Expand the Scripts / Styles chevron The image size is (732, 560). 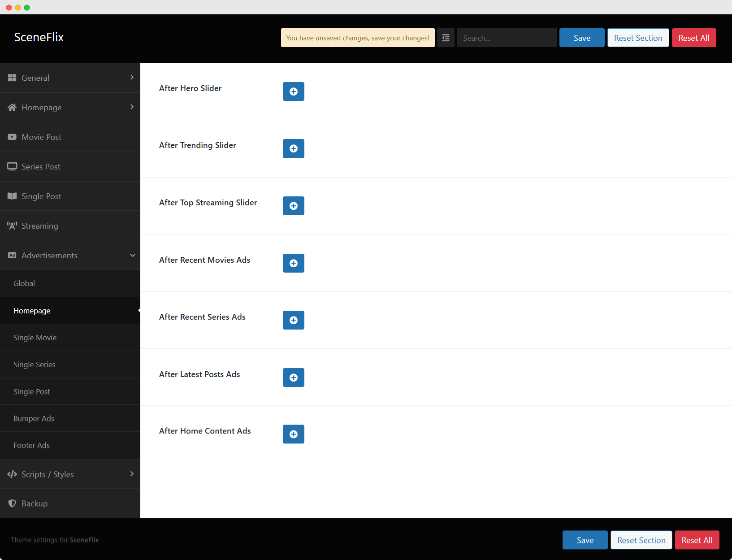tap(132, 473)
